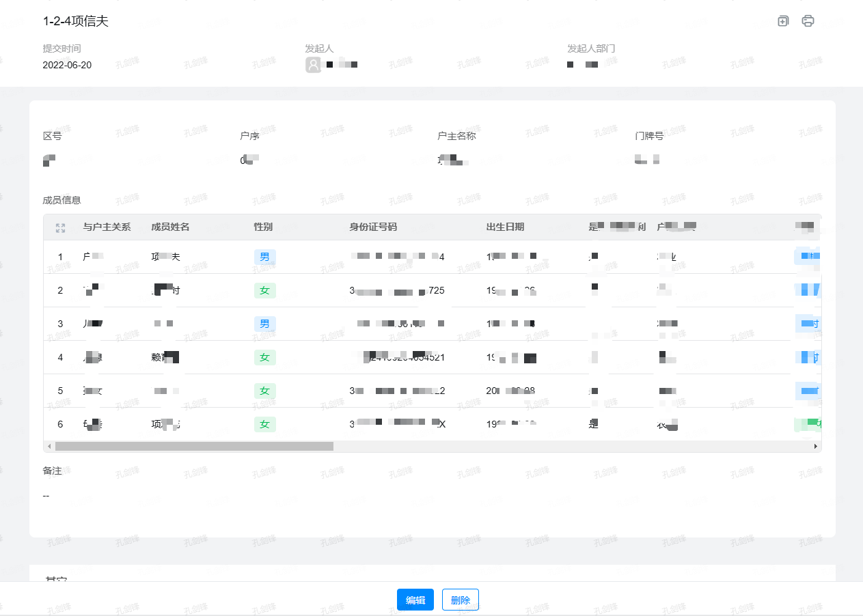Click the scrollbar right arrow

(x=816, y=446)
